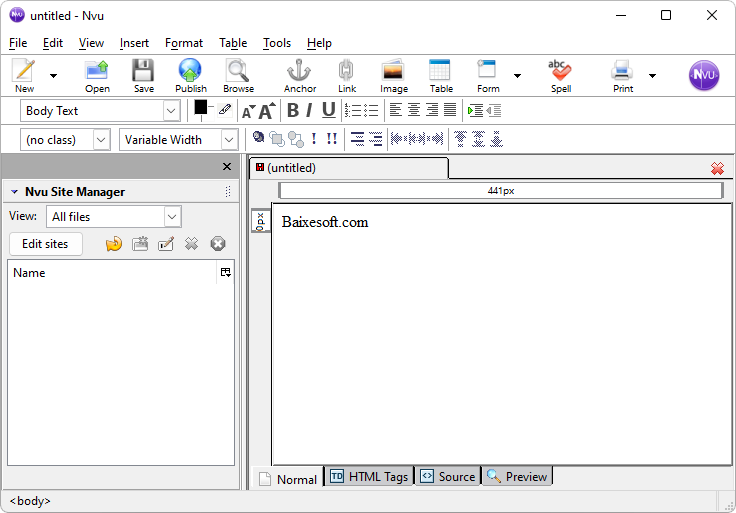
Task: Click the Publish toolbar icon
Action: 190,75
